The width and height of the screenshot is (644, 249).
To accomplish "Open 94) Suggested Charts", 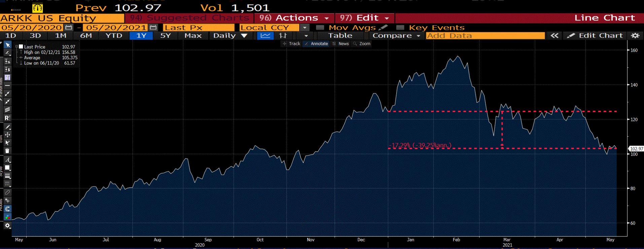I will tap(190, 18).
